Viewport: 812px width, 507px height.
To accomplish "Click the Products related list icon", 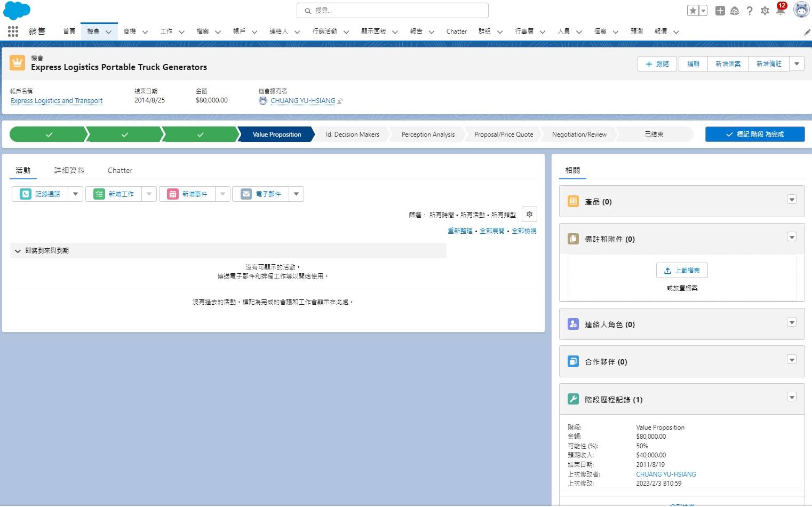I will (574, 202).
